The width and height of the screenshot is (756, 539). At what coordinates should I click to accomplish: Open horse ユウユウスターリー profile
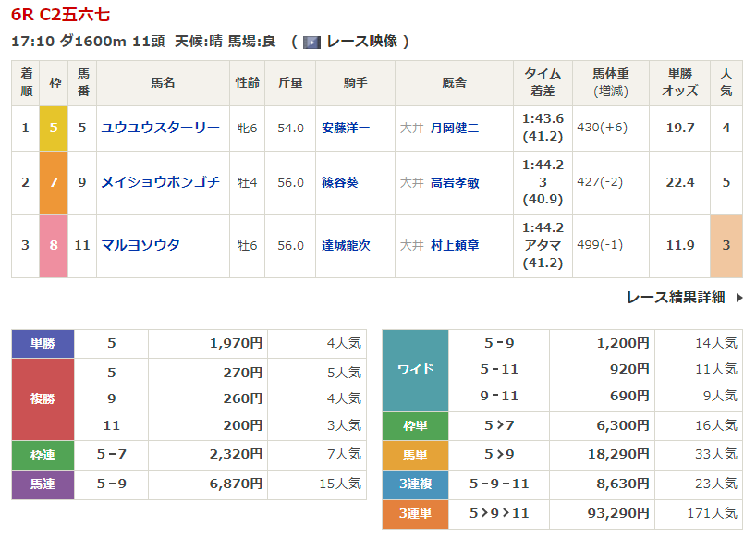click(161, 128)
